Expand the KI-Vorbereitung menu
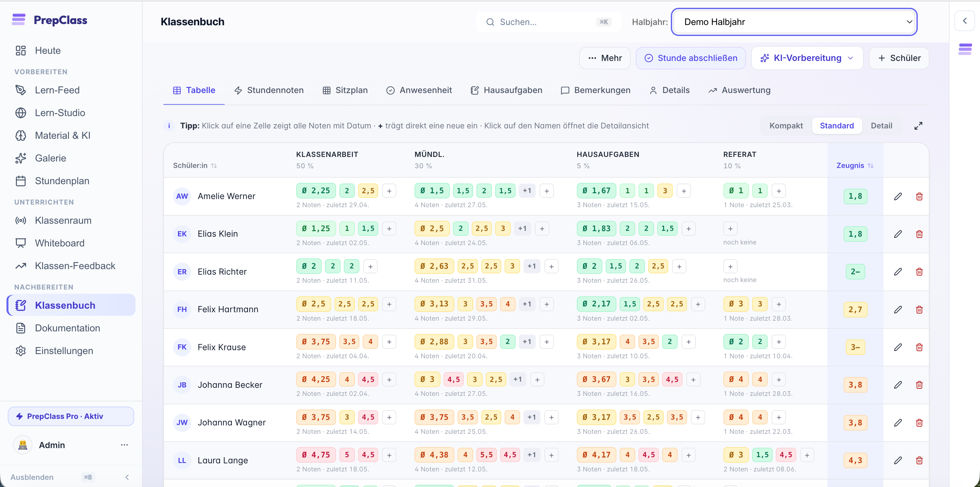 [807, 58]
